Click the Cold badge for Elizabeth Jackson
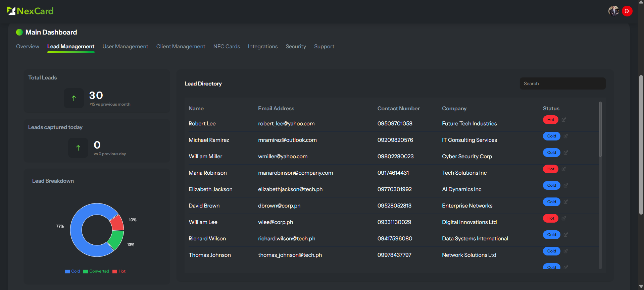 tap(551, 185)
